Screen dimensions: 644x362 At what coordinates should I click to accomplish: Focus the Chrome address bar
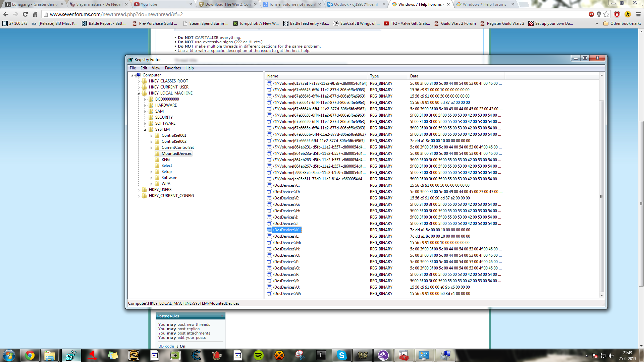(315, 14)
